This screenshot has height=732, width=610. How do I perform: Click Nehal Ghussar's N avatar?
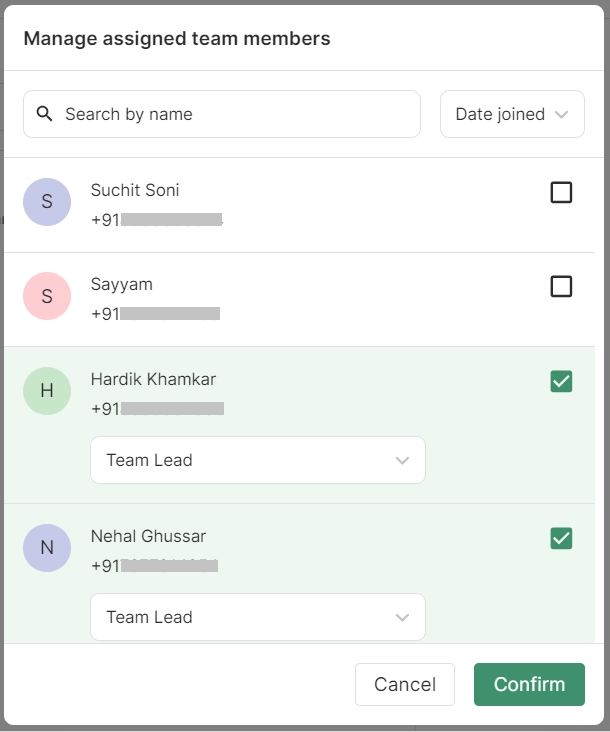tap(47, 548)
